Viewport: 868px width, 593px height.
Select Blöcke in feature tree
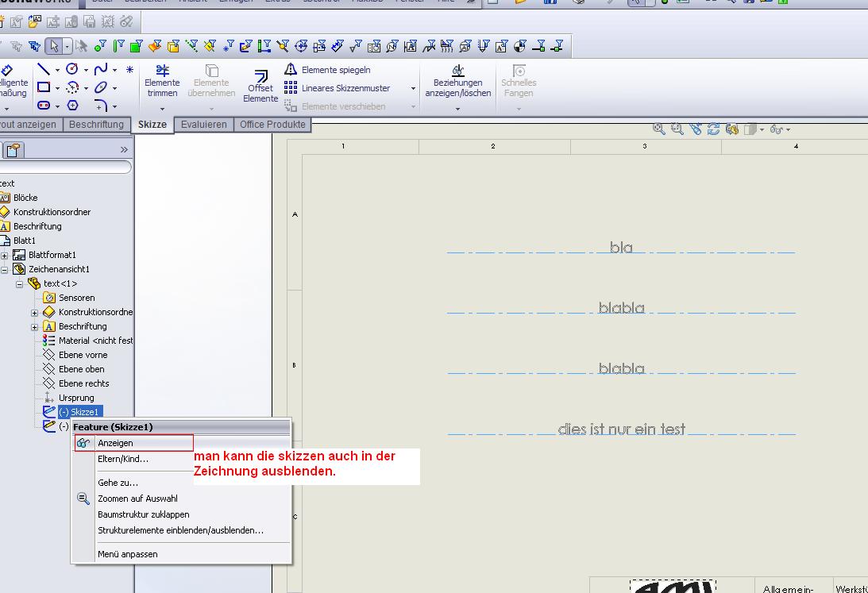click(x=25, y=198)
